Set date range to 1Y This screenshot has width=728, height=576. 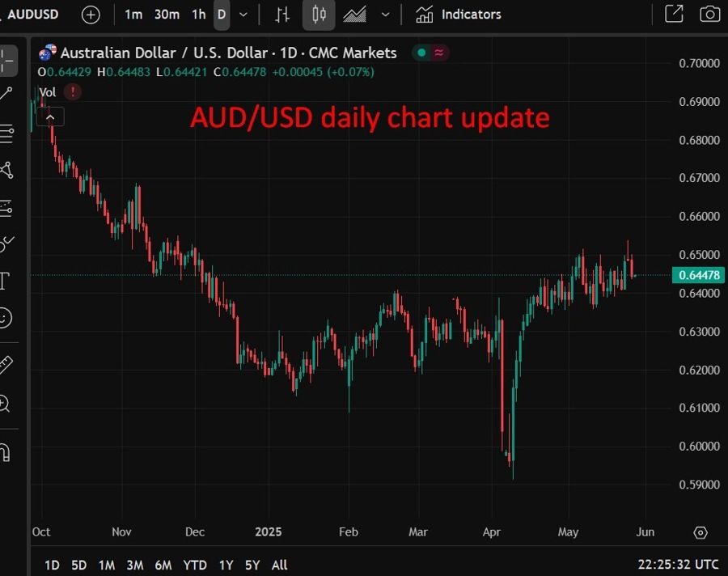(x=226, y=565)
